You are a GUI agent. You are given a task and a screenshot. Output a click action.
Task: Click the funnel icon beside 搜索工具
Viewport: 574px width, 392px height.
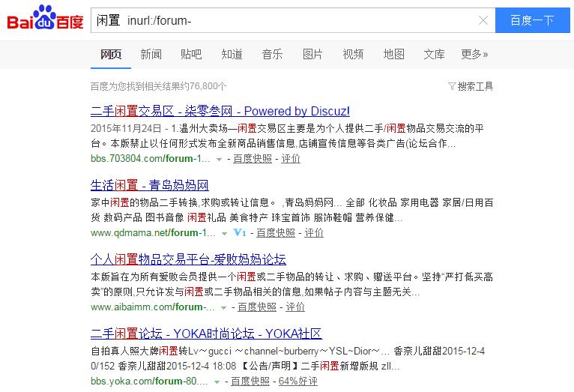452,86
